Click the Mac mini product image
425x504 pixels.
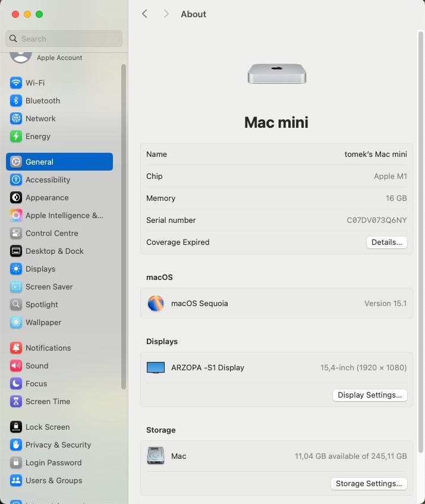point(277,74)
